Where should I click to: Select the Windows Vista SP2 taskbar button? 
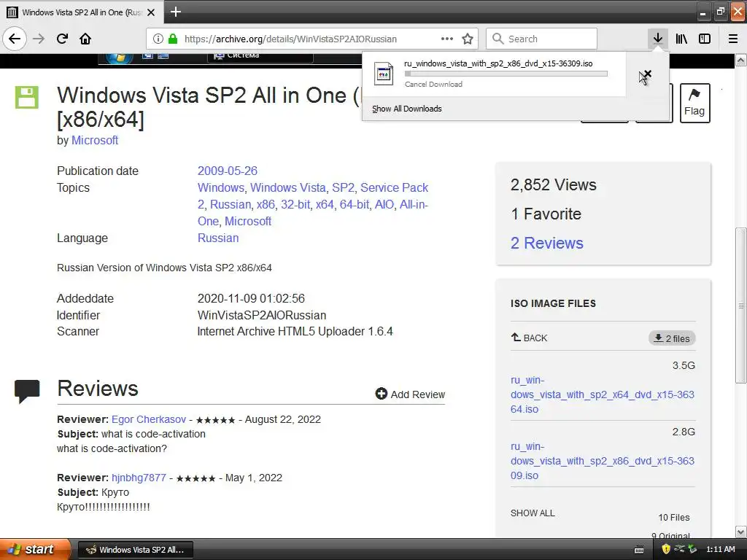click(136, 550)
